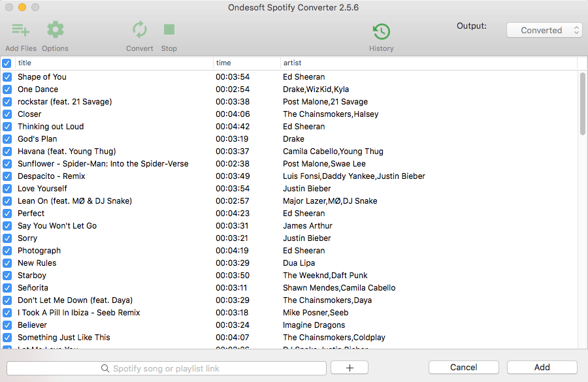The width and height of the screenshot is (588, 382).
Task: Uncheck the Shape of You checkbox
Action: point(7,77)
